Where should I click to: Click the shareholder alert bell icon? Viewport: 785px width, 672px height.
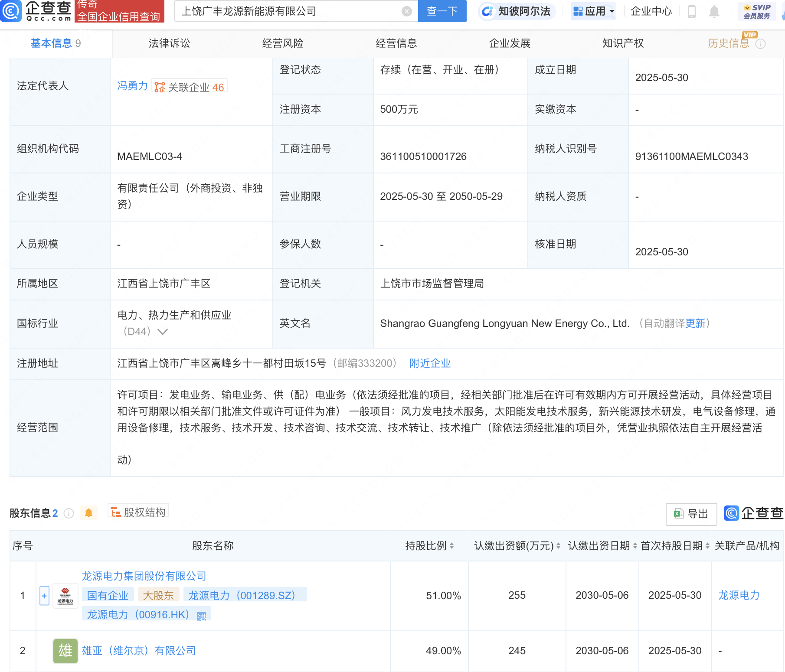pos(88,513)
